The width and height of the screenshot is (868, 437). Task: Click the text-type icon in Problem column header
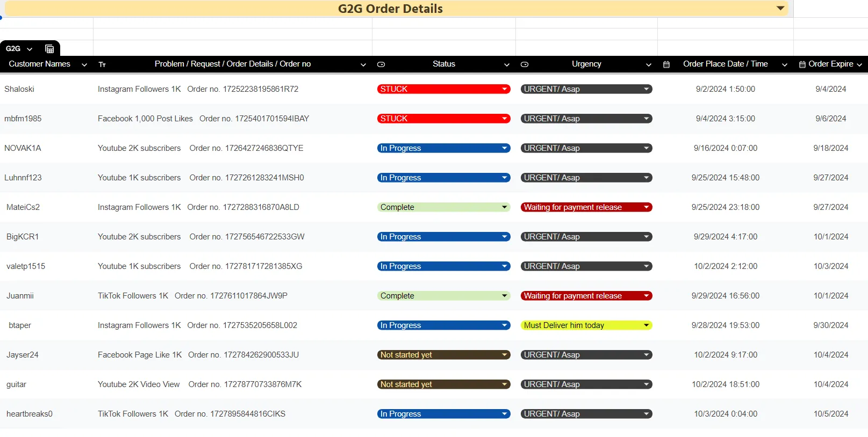[102, 64]
